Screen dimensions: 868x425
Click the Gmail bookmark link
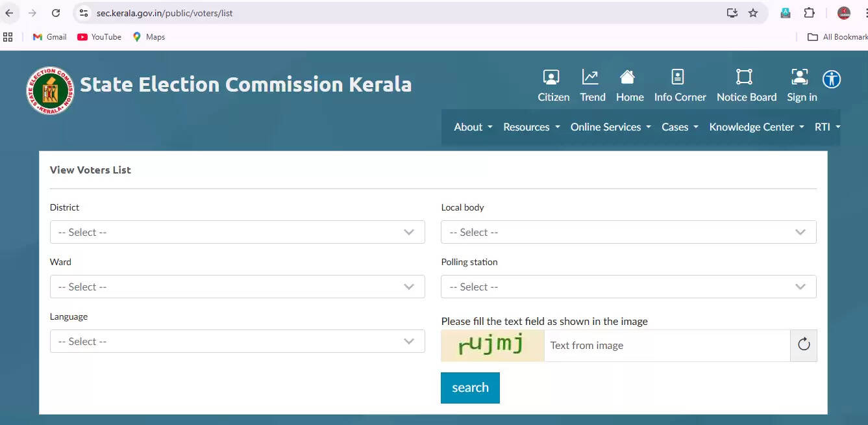coord(49,37)
